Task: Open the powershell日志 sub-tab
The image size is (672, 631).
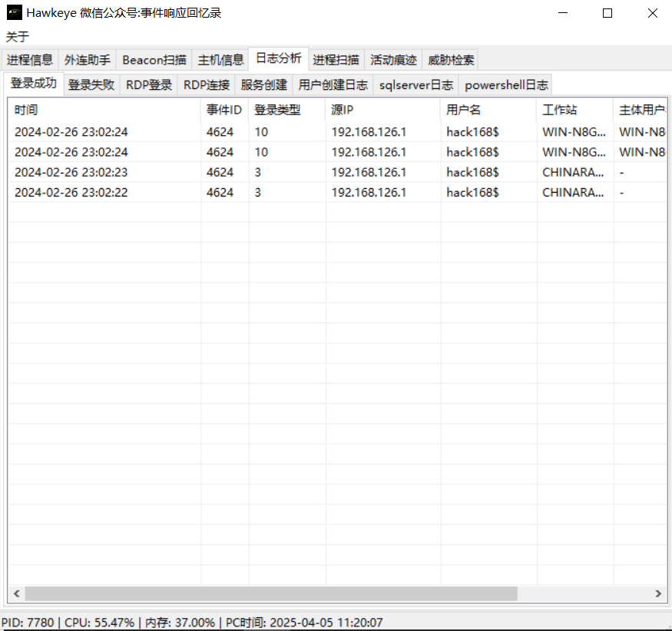Action: click(x=506, y=84)
